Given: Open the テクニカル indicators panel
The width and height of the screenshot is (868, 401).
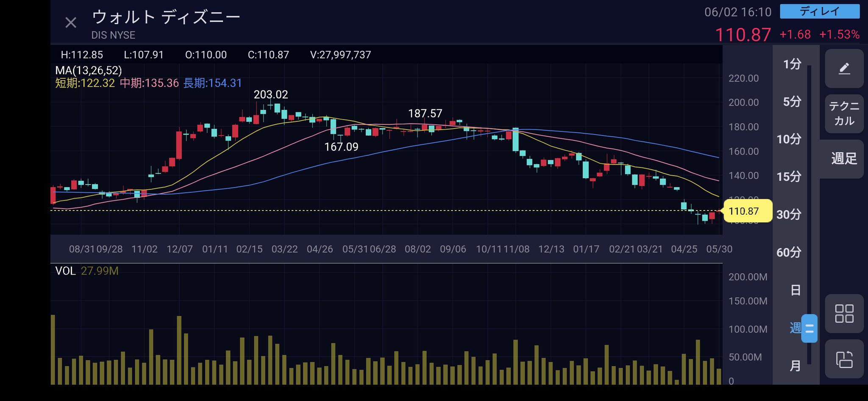Looking at the screenshot, I should 844,113.
